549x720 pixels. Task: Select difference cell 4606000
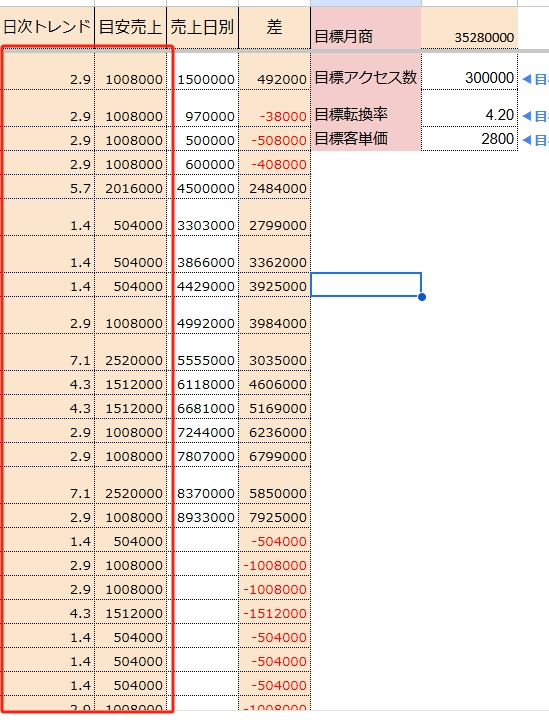(274, 383)
